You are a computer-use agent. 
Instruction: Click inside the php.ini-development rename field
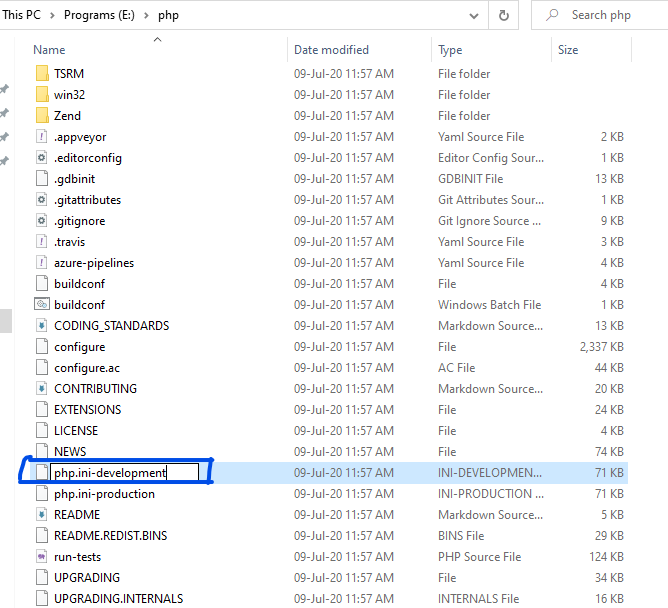pyautogui.click(x=124, y=472)
